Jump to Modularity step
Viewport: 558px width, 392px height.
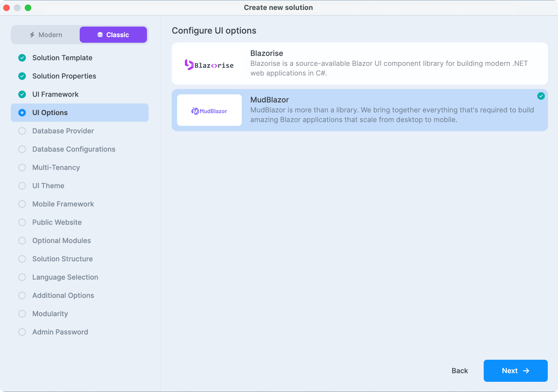coord(80,314)
